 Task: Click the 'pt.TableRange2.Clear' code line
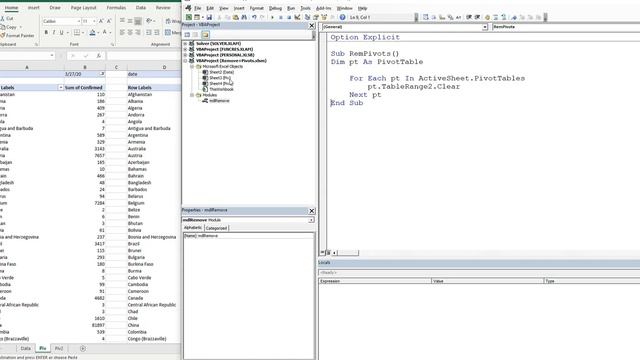[413, 87]
